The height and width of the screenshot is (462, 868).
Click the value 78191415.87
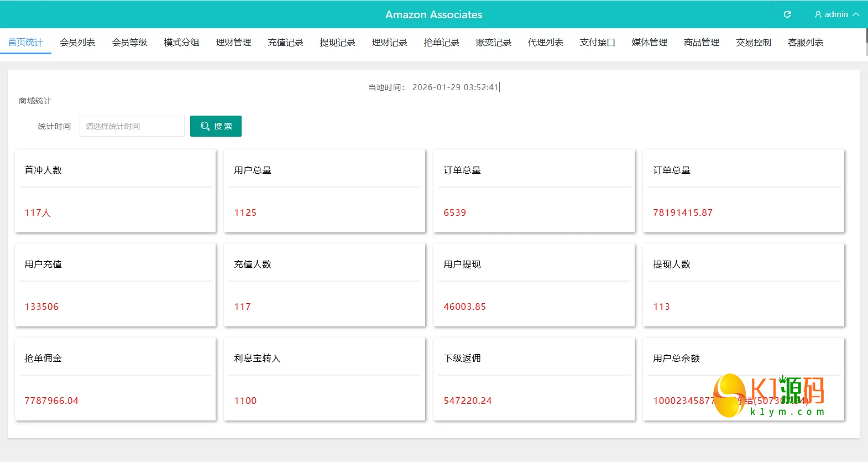pos(683,212)
